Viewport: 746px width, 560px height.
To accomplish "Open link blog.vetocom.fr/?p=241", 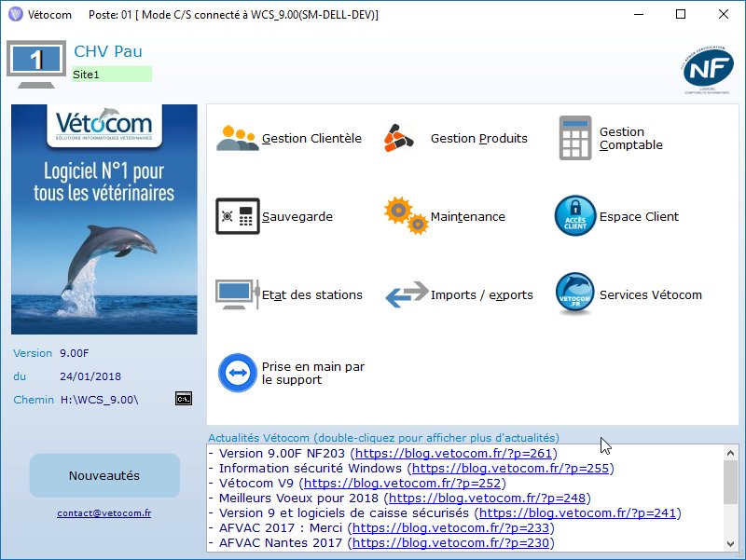I will coord(577,512).
